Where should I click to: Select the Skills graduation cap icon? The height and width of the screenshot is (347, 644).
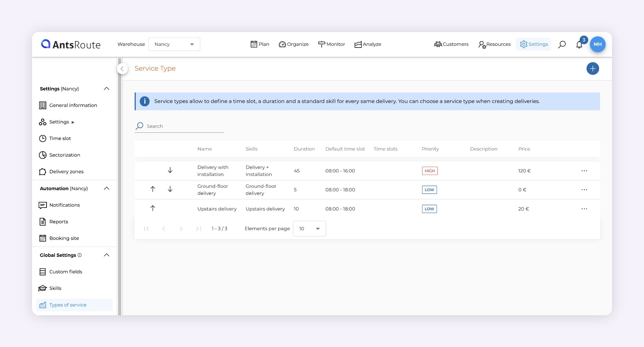(x=43, y=288)
